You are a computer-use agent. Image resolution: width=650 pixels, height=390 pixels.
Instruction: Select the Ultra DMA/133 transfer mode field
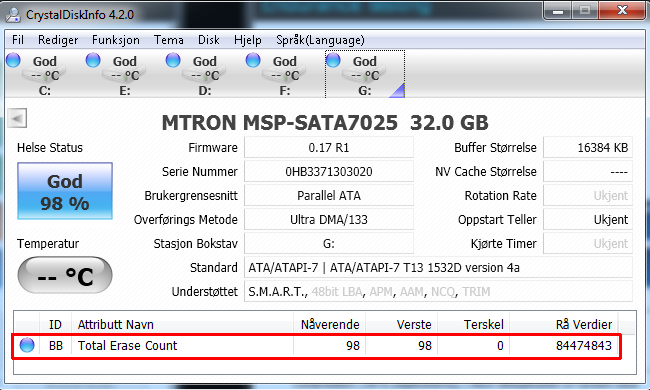coord(329,220)
